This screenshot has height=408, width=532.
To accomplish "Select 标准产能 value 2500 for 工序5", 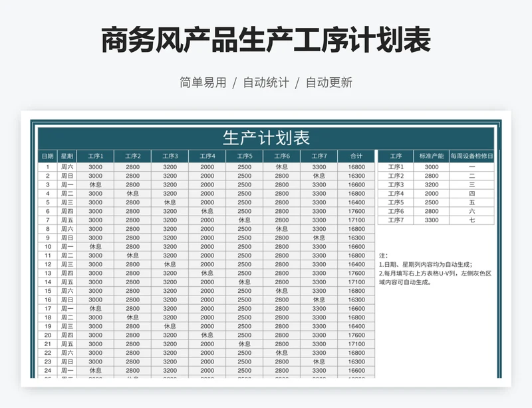I will (431, 202).
